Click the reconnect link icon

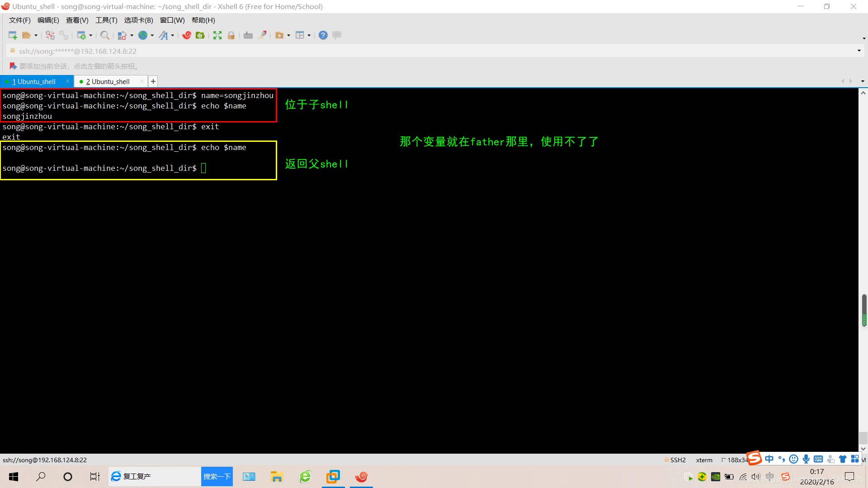click(64, 35)
